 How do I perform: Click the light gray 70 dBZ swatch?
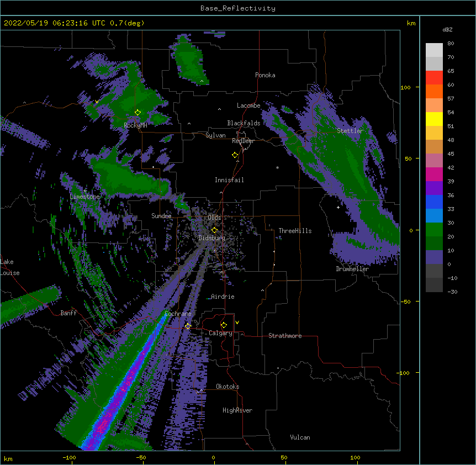[434, 50]
